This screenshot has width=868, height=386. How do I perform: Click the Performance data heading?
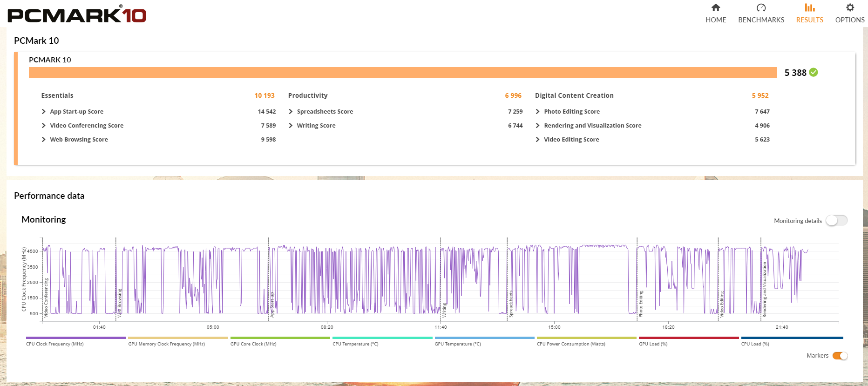[x=49, y=196]
